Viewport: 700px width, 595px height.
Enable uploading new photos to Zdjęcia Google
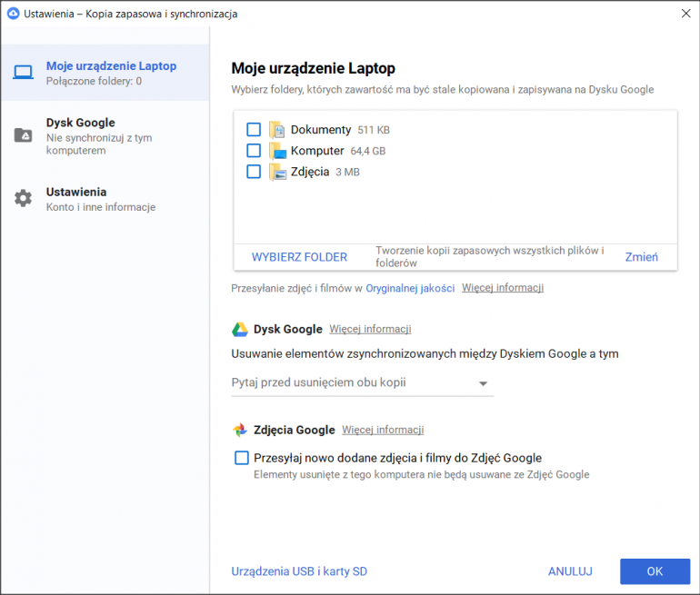coord(242,458)
